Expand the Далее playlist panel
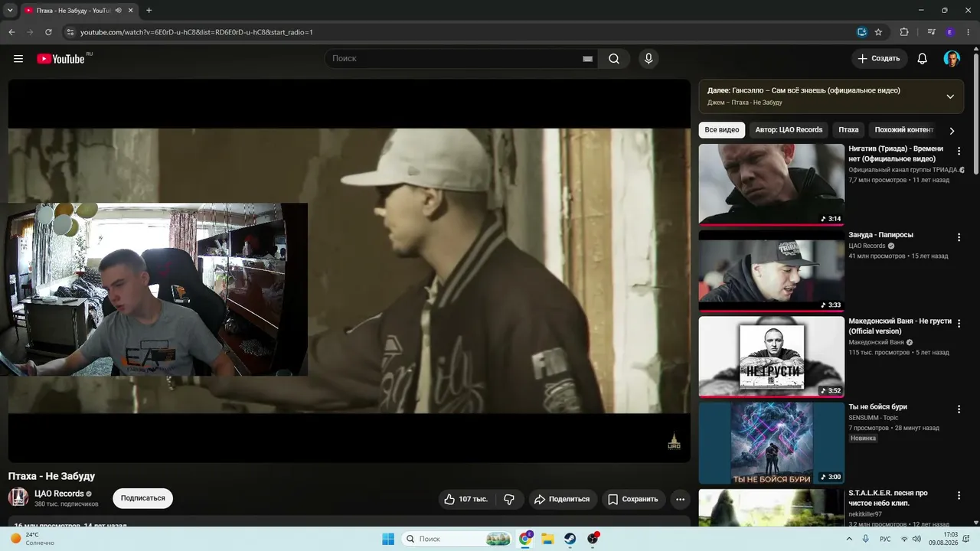Image resolution: width=980 pixels, height=551 pixels. [x=950, y=96]
